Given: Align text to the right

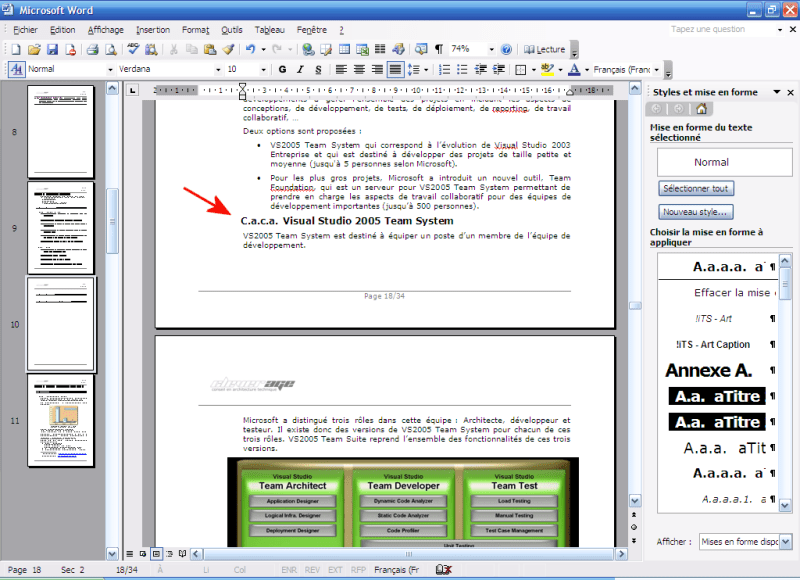Looking at the screenshot, I should point(377,69).
